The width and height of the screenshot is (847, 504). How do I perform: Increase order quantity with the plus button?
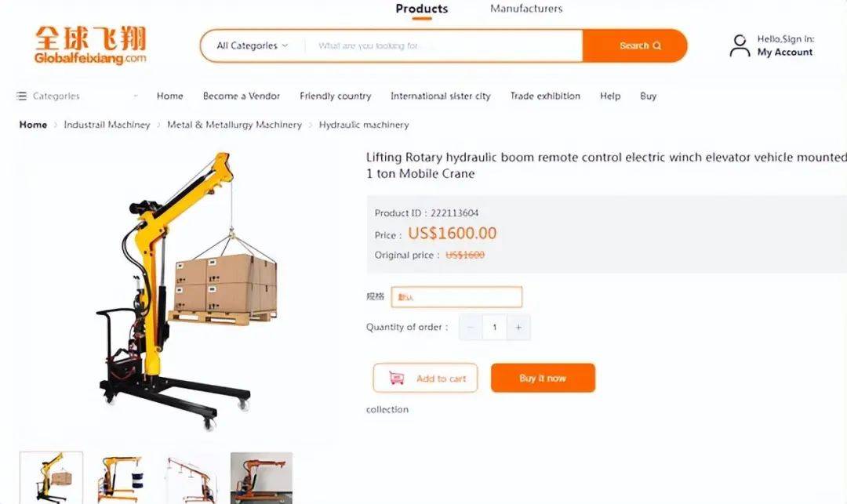pyautogui.click(x=518, y=327)
